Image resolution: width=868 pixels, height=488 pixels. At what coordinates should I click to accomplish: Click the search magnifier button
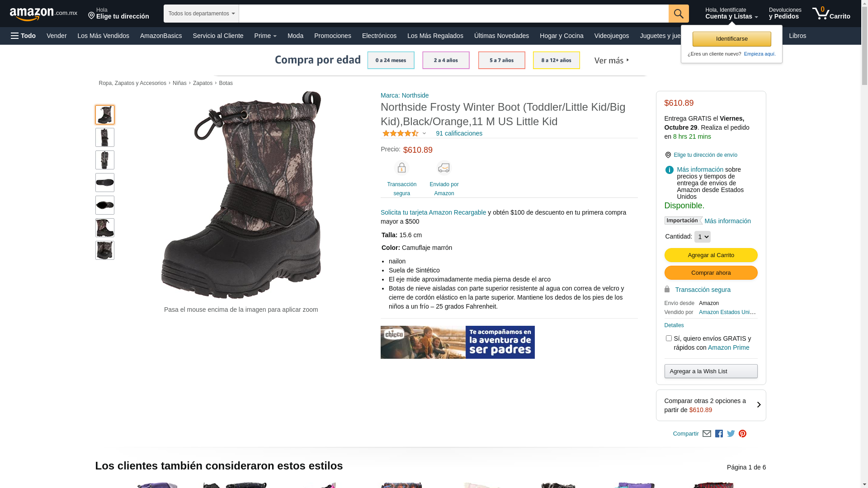pyautogui.click(x=678, y=14)
